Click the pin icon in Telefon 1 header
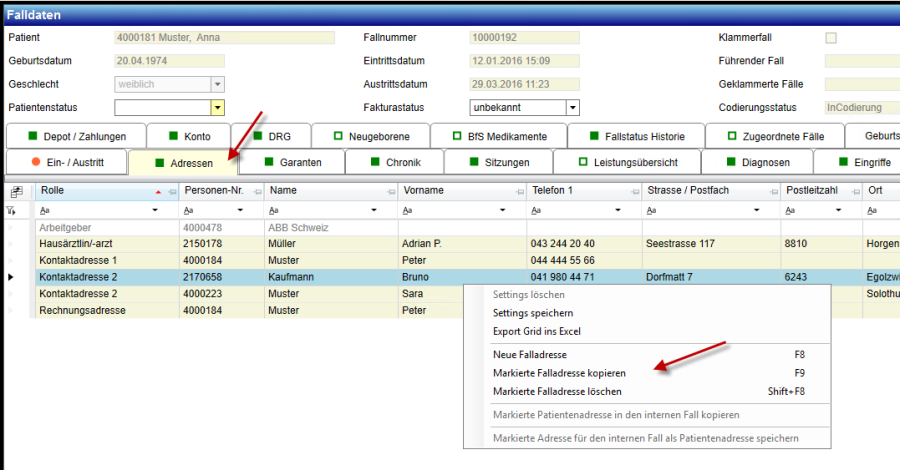This screenshot has width=900, height=470. [632, 191]
